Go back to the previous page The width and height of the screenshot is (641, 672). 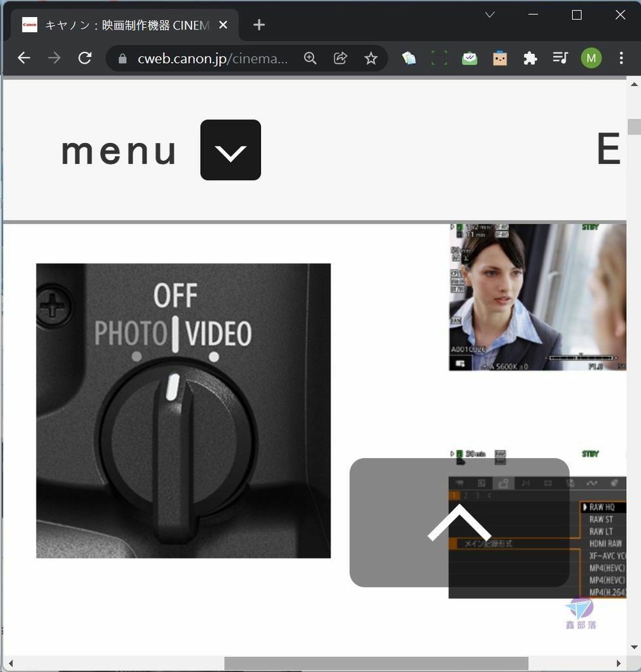click(x=24, y=58)
